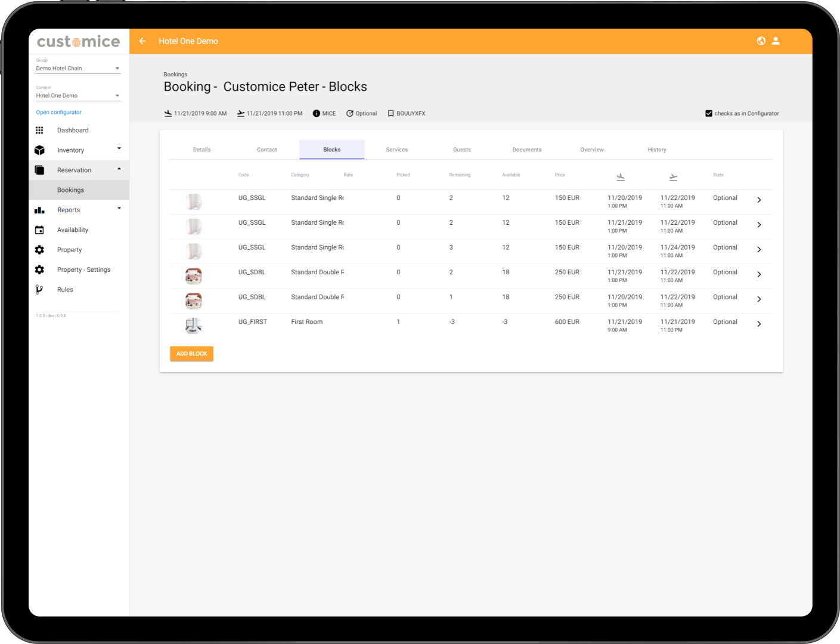This screenshot has height=644, width=840.
Task: Click the Reports bar chart icon
Action: click(x=39, y=210)
